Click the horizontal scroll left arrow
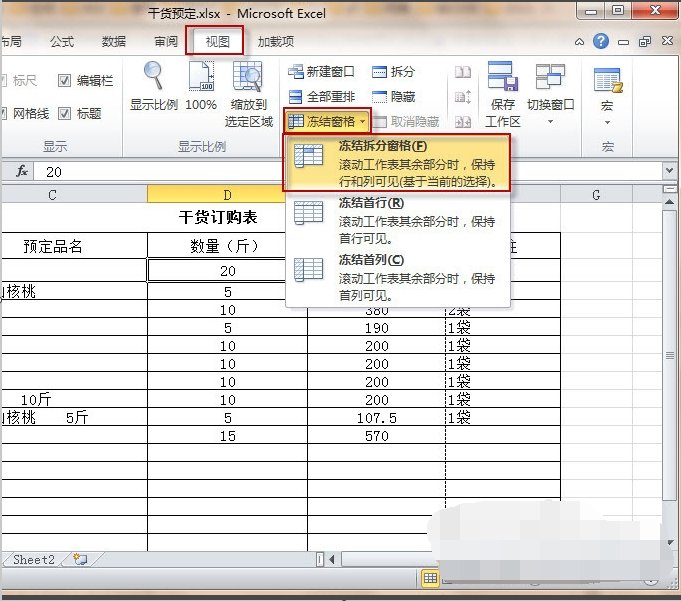 332,559
